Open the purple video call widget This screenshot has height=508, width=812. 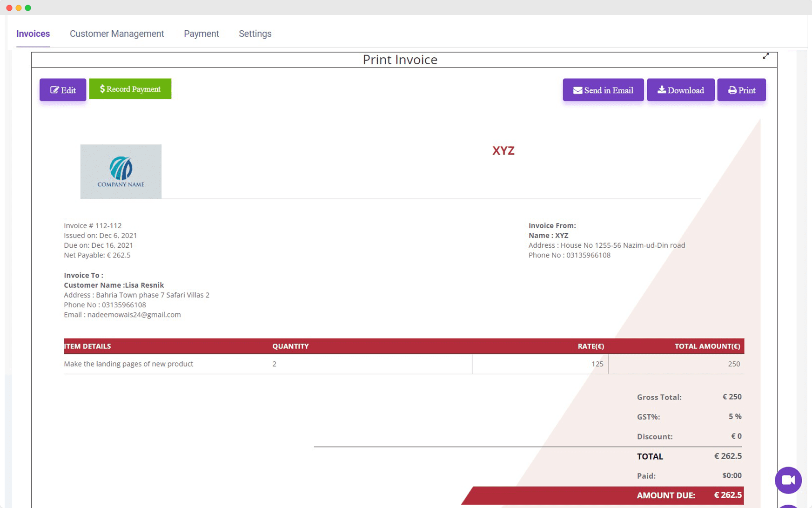tap(788, 480)
